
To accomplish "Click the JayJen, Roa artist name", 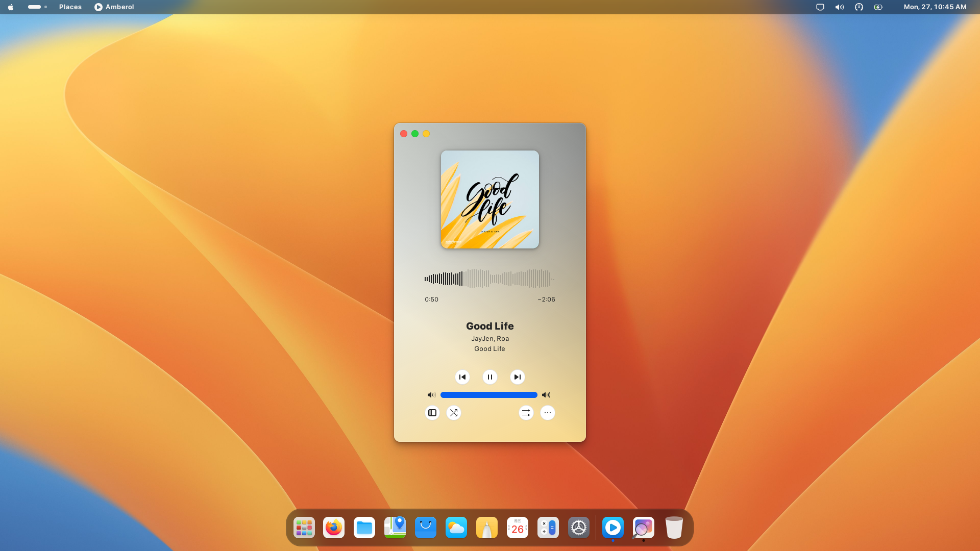I will point(490,339).
